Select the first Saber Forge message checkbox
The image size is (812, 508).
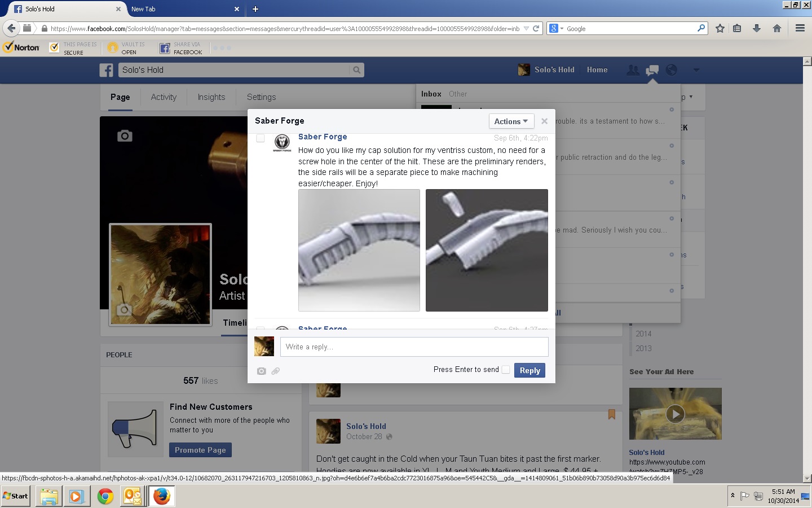(x=261, y=138)
